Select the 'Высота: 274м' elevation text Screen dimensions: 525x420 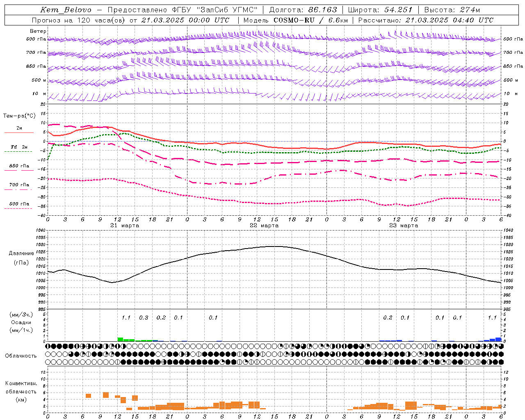point(452,10)
